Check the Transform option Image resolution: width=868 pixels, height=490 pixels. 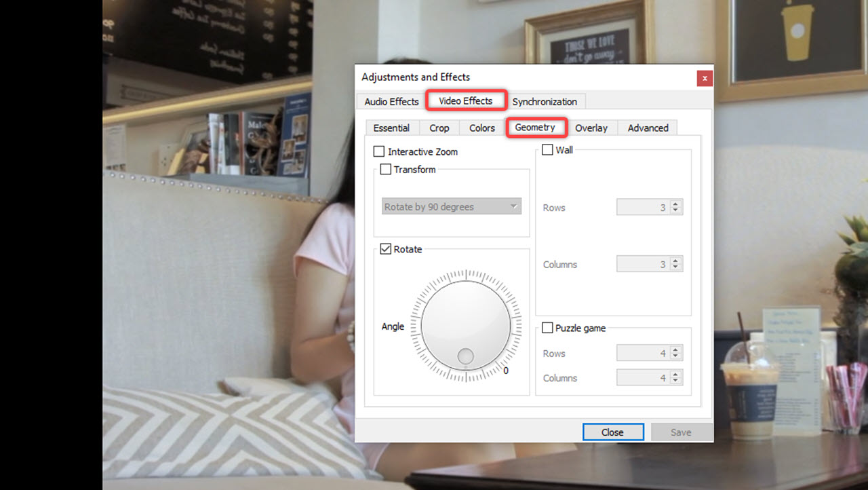pos(387,170)
